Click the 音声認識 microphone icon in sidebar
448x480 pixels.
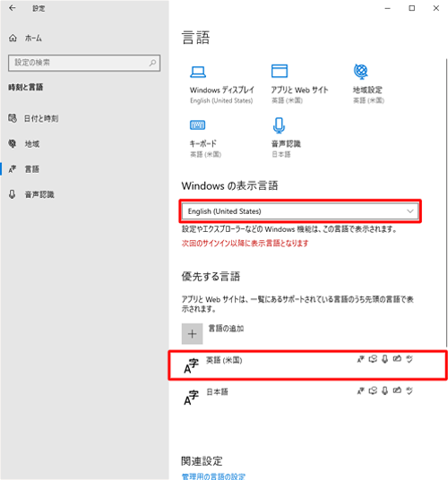(x=13, y=194)
